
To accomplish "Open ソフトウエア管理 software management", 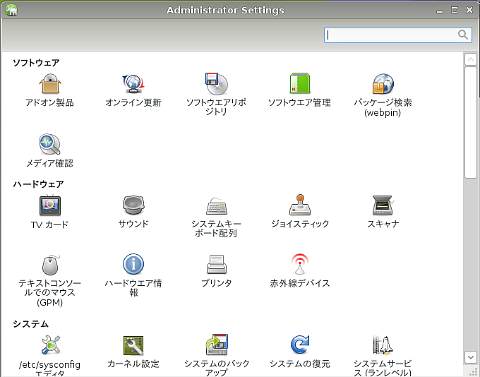I will coord(299,90).
